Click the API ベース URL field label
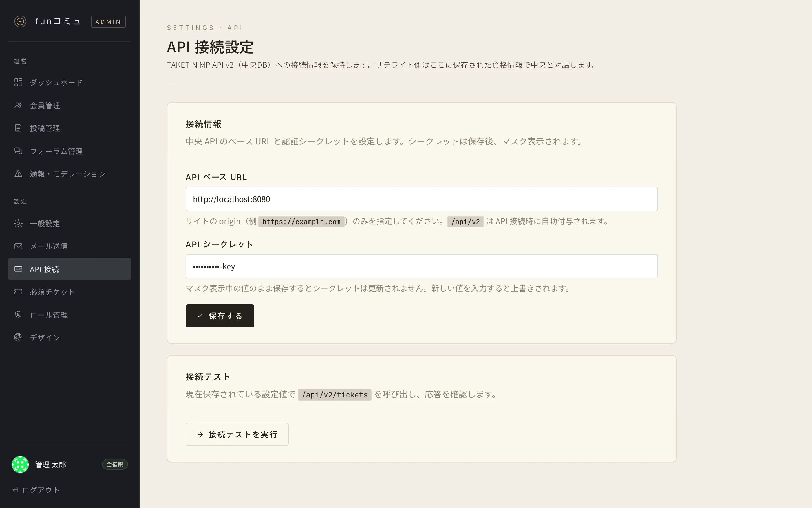 pyautogui.click(x=216, y=177)
